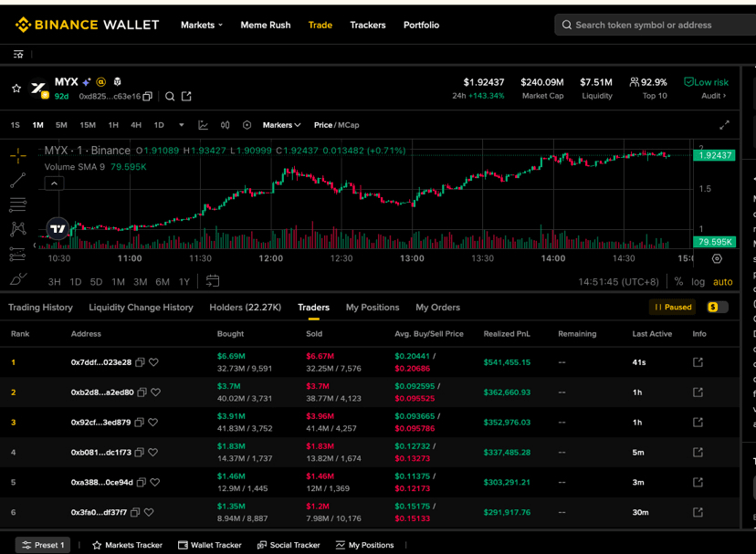
Task: Star the MYX token as favorite
Action: point(16,89)
